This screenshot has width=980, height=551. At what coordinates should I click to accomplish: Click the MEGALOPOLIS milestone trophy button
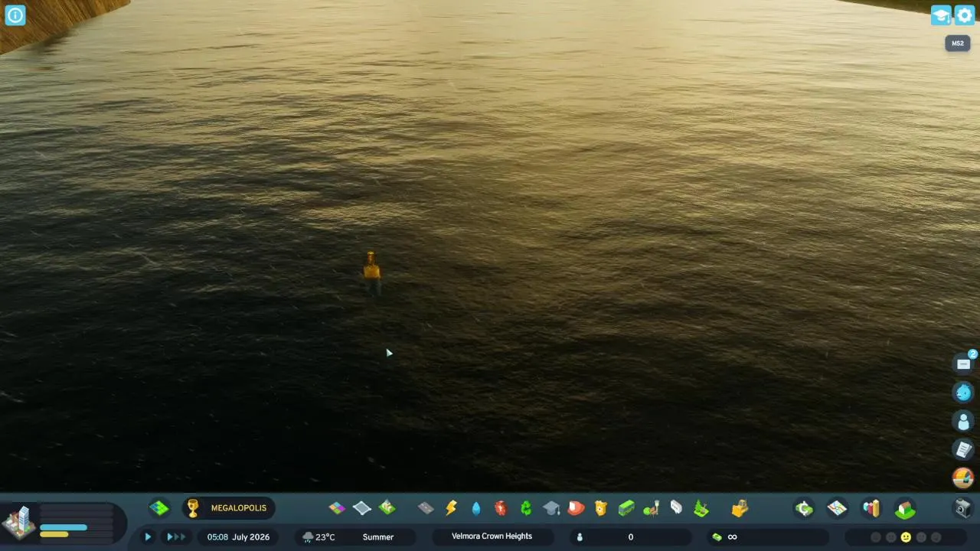228,508
